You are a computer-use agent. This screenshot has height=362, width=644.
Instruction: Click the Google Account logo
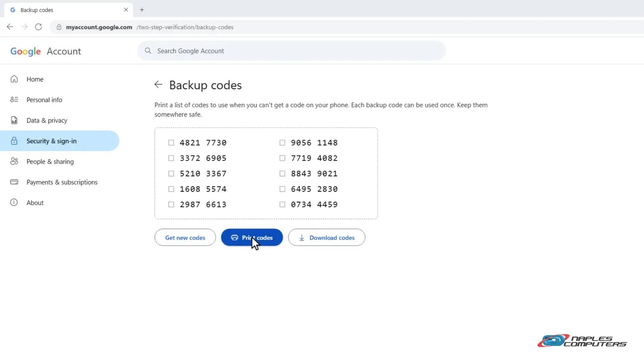46,51
